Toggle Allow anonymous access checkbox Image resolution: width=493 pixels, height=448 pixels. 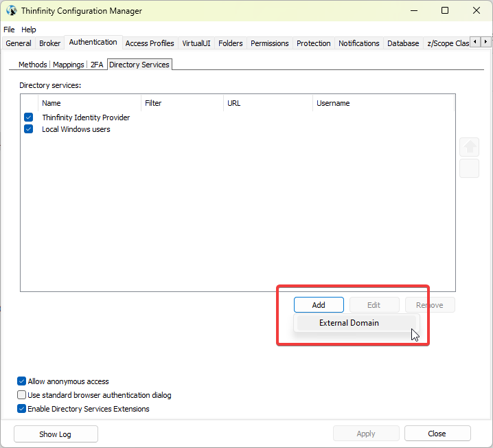[x=21, y=381]
